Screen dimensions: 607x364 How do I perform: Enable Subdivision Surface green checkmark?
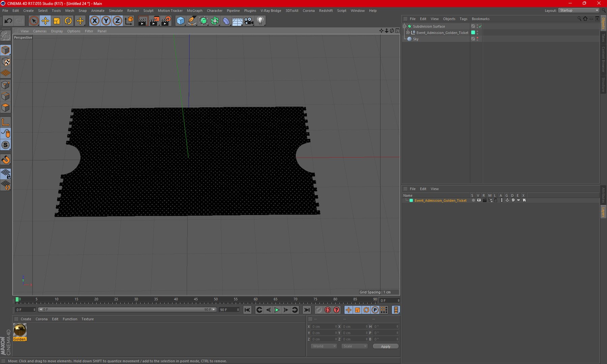[x=480, y=26]
